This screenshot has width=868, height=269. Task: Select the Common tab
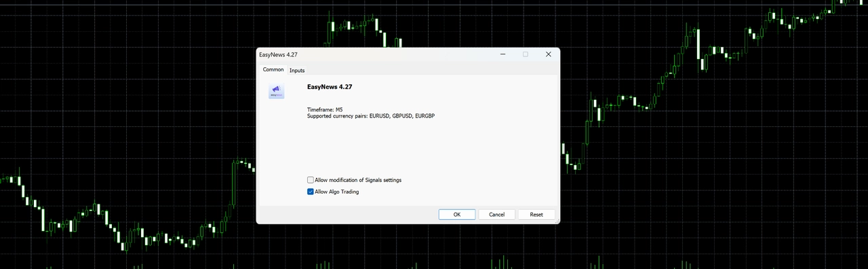(273, 69)
